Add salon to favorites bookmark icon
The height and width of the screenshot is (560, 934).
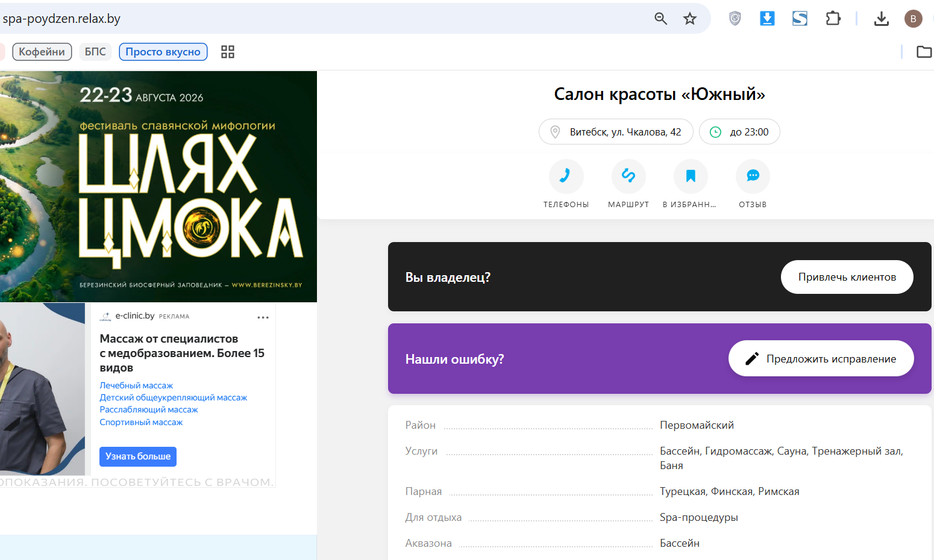[x=691, y=176]
